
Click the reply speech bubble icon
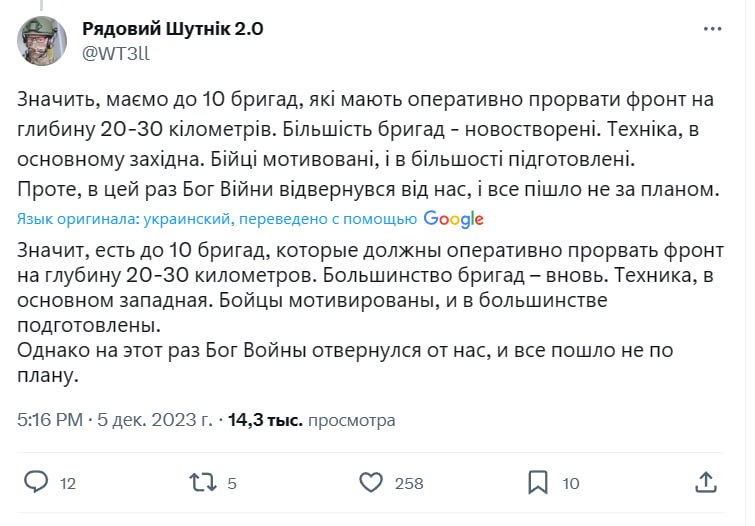coord(36,483)
